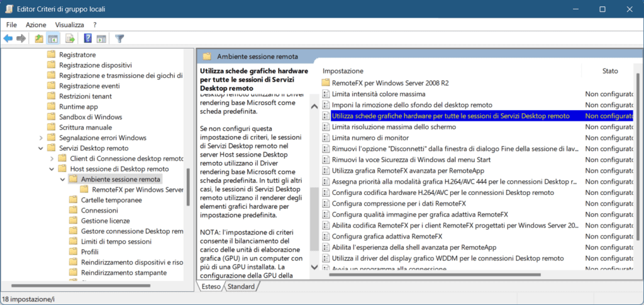The image size is (644, 305).
Task: Expand the Segnalazione errori Windows node
Action: click(x=42, y=138)
